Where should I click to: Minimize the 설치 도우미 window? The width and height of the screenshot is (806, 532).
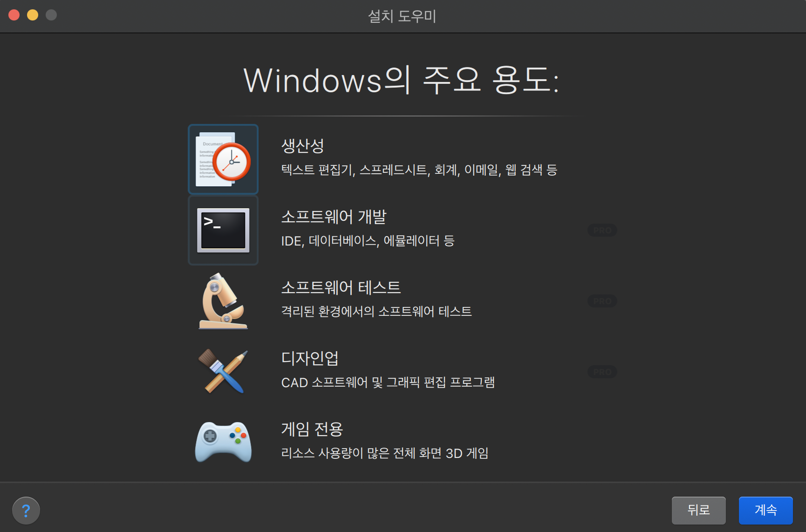click(33, 15)
